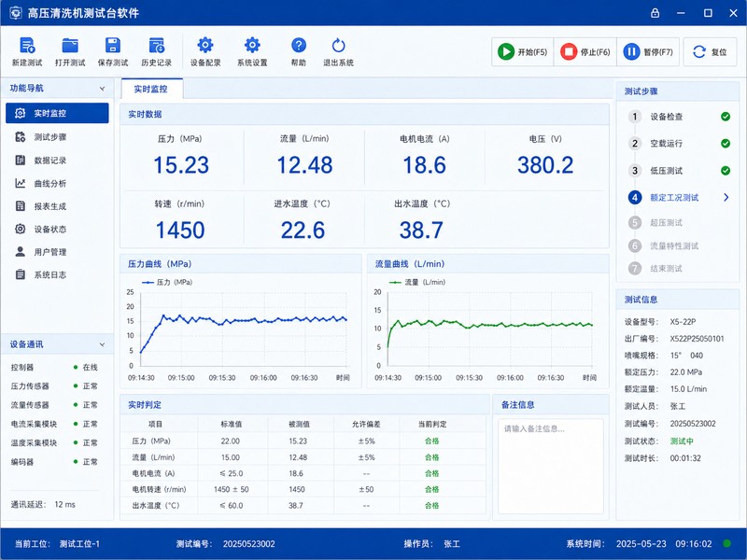This screenshot has height=560, width=747.
Task: Click the 测试中 status text
Action: click(x=682, y=441)
